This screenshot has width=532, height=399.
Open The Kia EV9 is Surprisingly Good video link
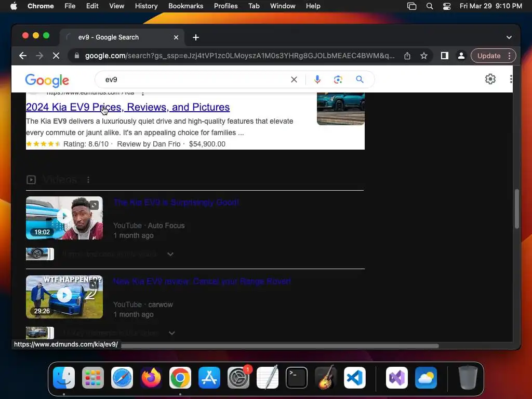pos(176,203)
